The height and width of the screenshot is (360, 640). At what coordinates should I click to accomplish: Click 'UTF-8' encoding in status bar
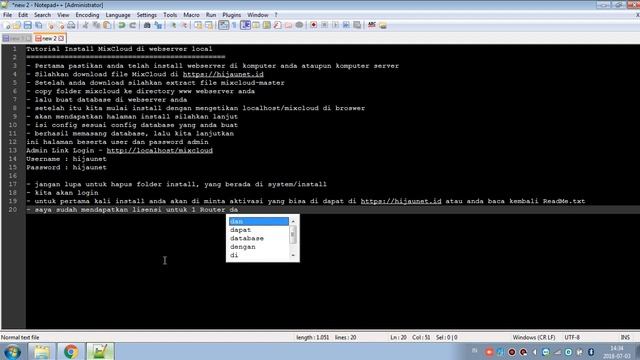[572, 338]
